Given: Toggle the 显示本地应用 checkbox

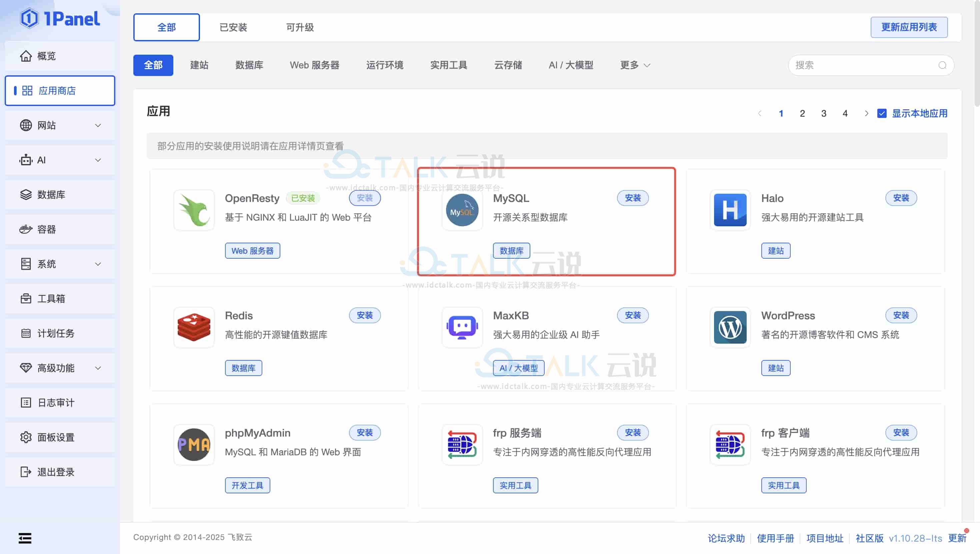Looking at the screenshot, I should pos(882,113).
